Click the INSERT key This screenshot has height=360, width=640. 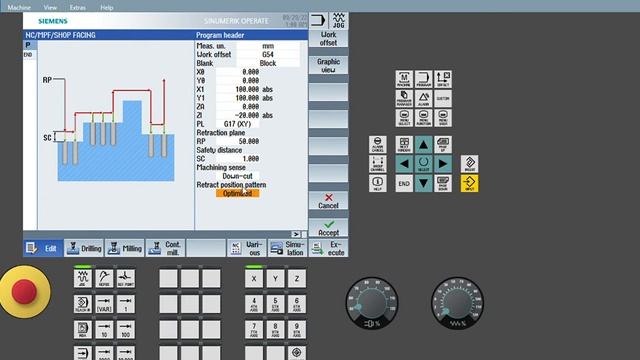[x=469, y=164]
